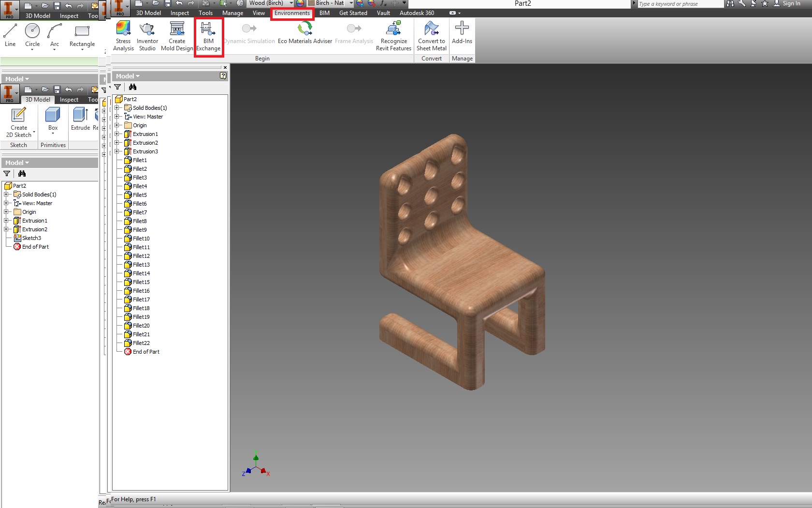Close the Model browser panel with small X
Image resolution: width=812 pixels, height=508 pixels.
point(225,67)
